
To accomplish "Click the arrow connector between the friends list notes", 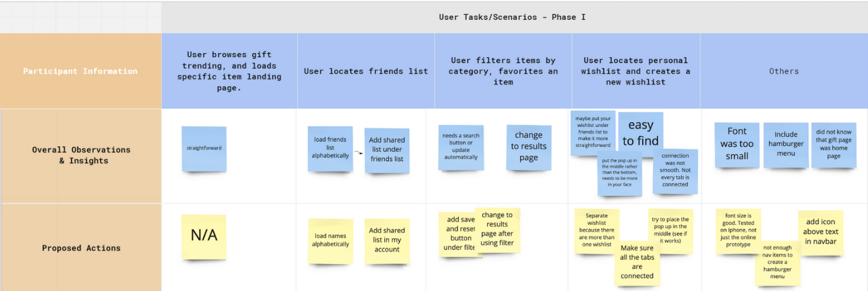I will (x=359, y=153).
